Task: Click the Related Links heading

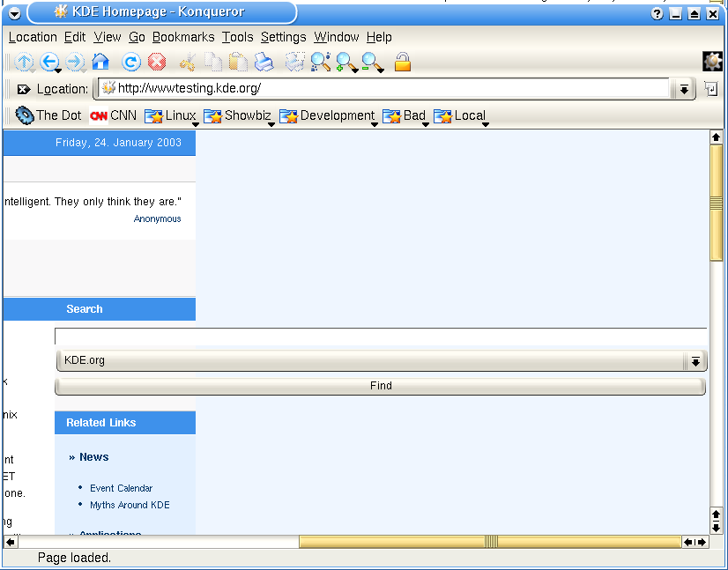Action: point(100,423)
